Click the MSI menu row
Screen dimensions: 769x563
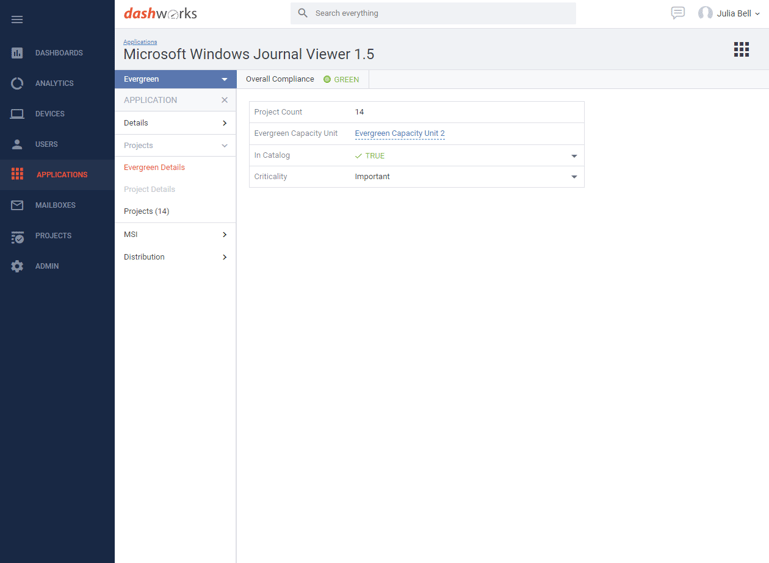(176, 234)
